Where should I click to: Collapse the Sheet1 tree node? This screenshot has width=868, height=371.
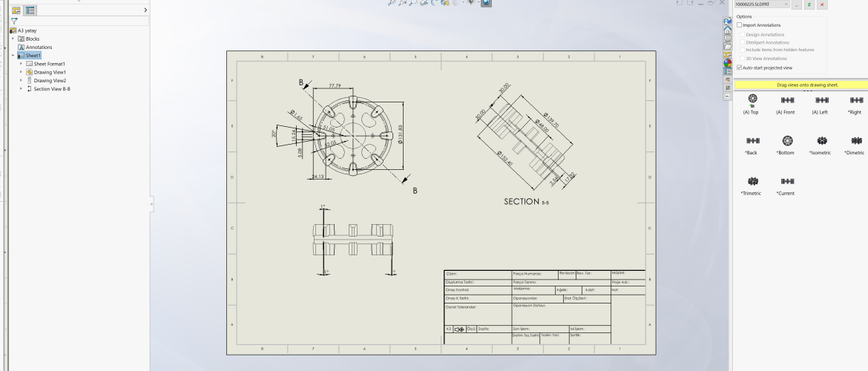(x=13, y=56)
